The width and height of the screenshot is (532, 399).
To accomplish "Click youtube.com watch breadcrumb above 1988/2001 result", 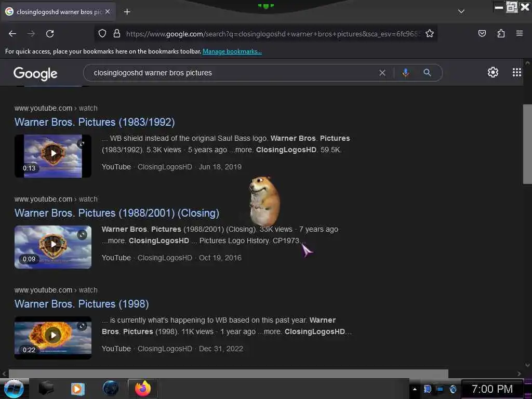I will (56, 199).
